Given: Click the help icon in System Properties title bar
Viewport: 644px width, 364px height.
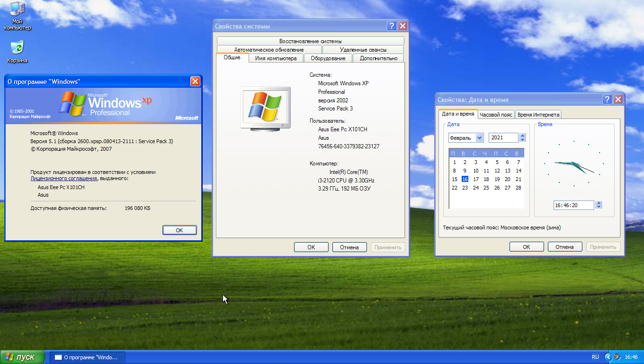Looking at the screenshot, I should (392, 26).
